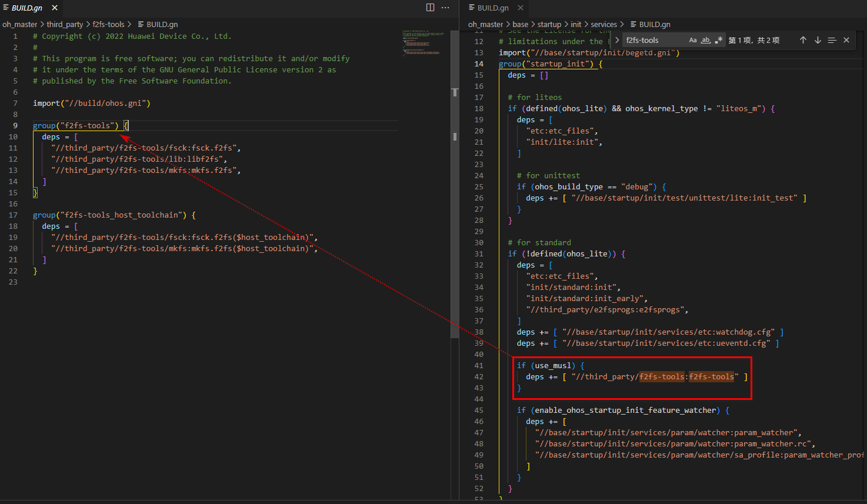The image size is (867, 504).
Task: Click the mkfs:mkfs.f2fs dependency on line 13
Action: 146,170
